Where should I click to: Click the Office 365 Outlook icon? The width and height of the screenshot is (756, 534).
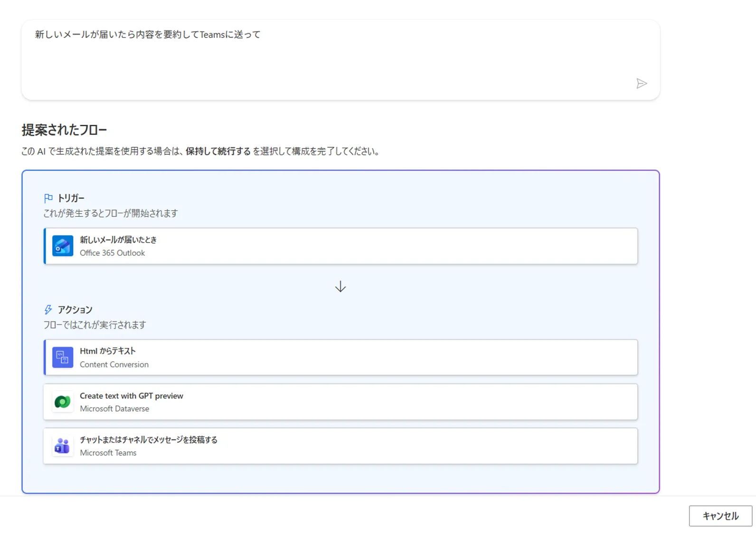(63, 246)
